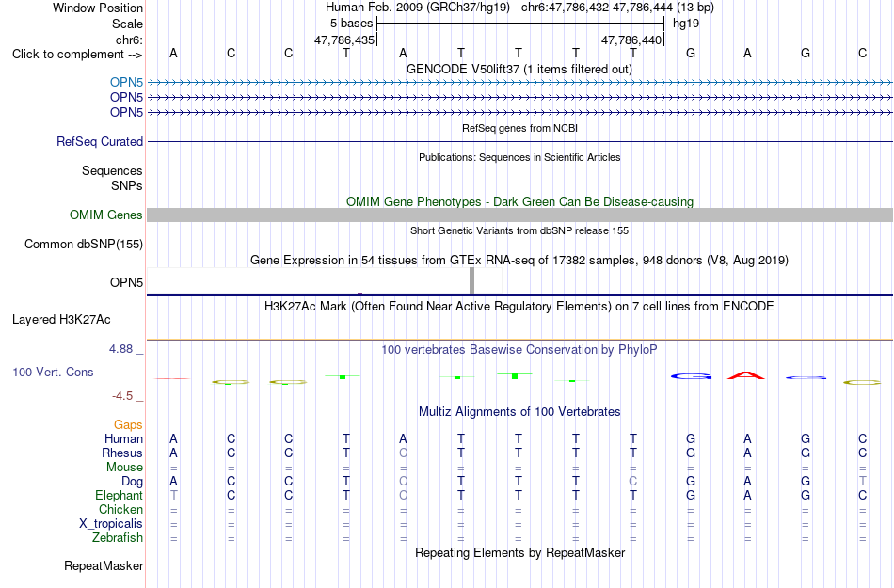Click the 47,786,440 position marker

[631, 40]
